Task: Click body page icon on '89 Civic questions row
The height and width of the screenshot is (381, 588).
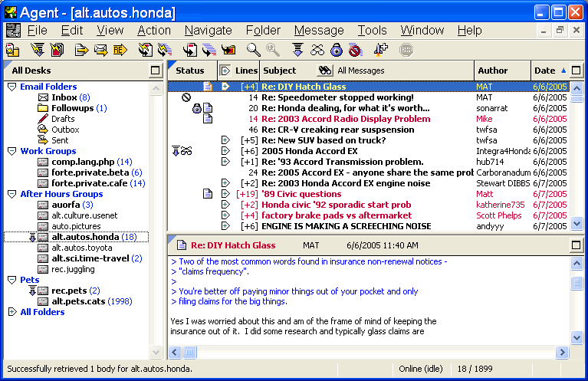Action: [208, 194]
